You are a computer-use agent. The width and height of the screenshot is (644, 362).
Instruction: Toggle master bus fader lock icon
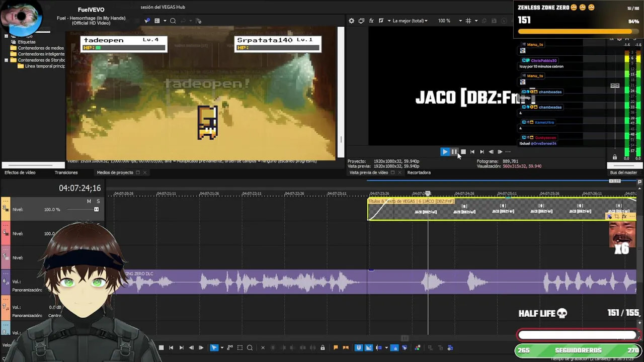[614, 157]
